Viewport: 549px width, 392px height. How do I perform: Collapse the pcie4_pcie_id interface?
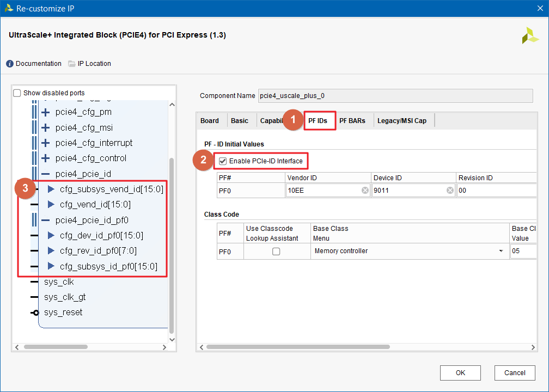[45, 174]
